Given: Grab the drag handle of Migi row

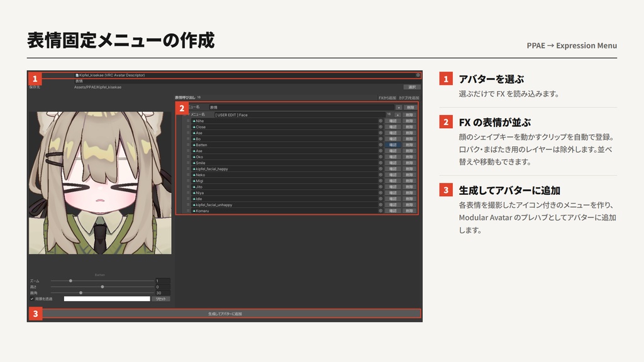Looking at the screenshot, I should click(x=188, y=180).
